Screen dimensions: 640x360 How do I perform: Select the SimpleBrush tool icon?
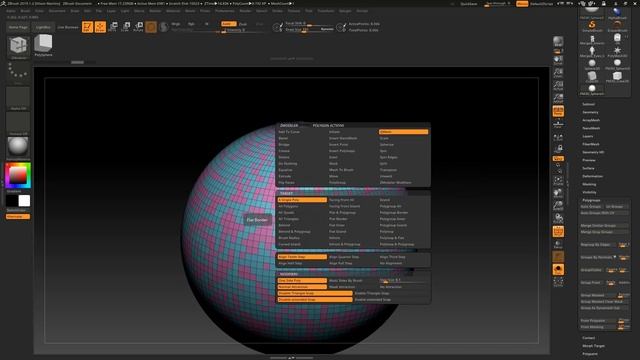[592, 27]
